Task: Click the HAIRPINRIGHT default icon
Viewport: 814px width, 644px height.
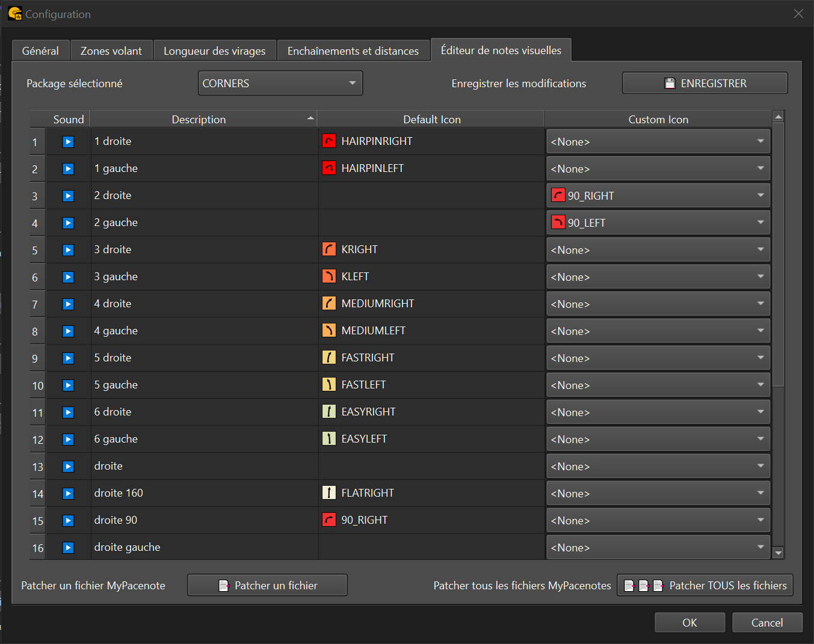Action: tap(329, 141)
